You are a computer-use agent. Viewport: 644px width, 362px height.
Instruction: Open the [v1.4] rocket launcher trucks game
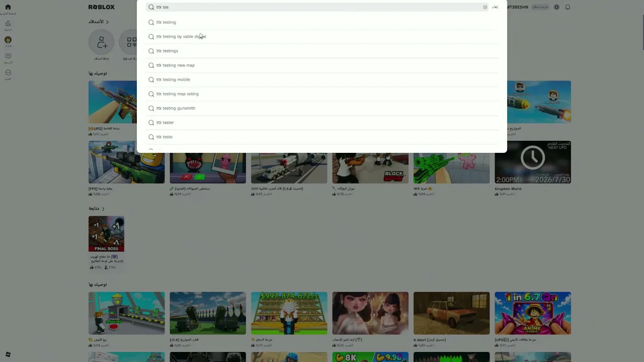208,313
